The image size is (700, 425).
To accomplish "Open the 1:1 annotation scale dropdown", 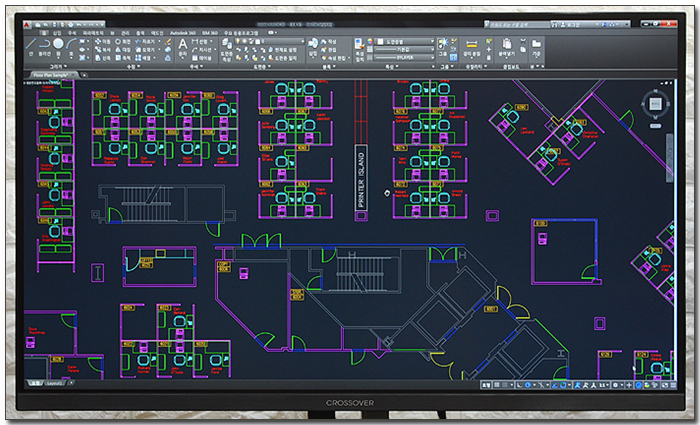I will point(603,385).
